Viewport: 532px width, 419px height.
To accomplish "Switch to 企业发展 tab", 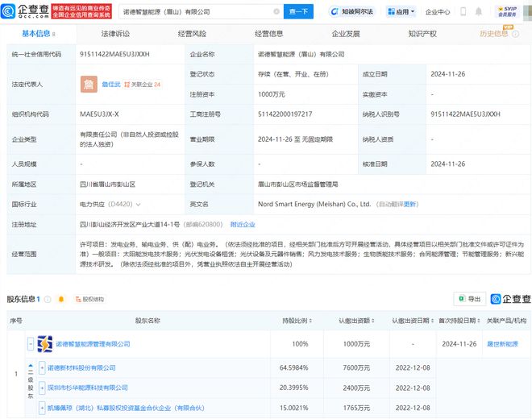I will [x=346, y=34].
